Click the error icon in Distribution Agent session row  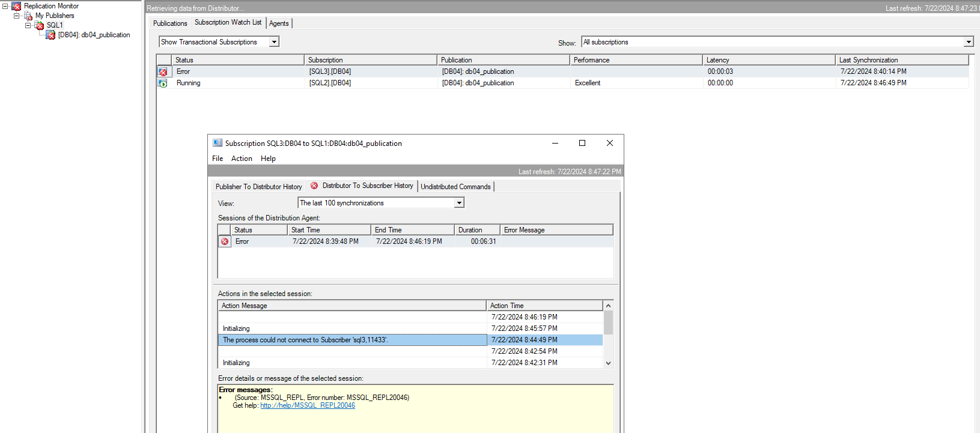click(225, 241)
